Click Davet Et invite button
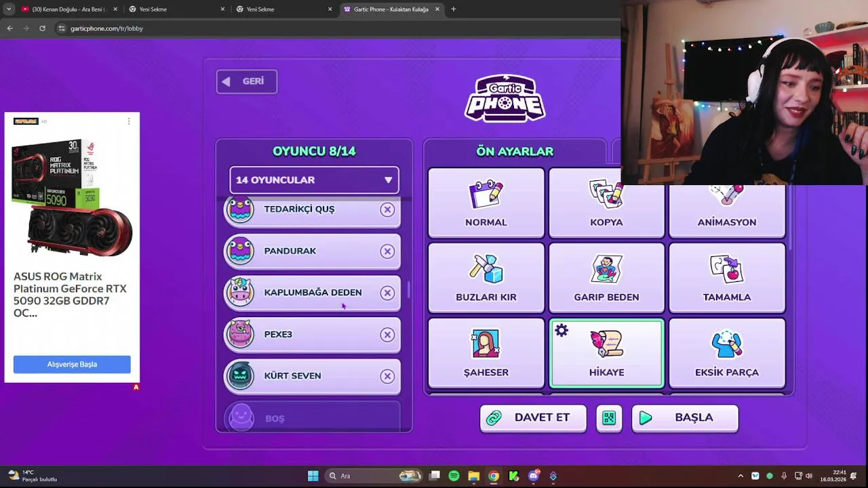 click(x=533, y=418)
